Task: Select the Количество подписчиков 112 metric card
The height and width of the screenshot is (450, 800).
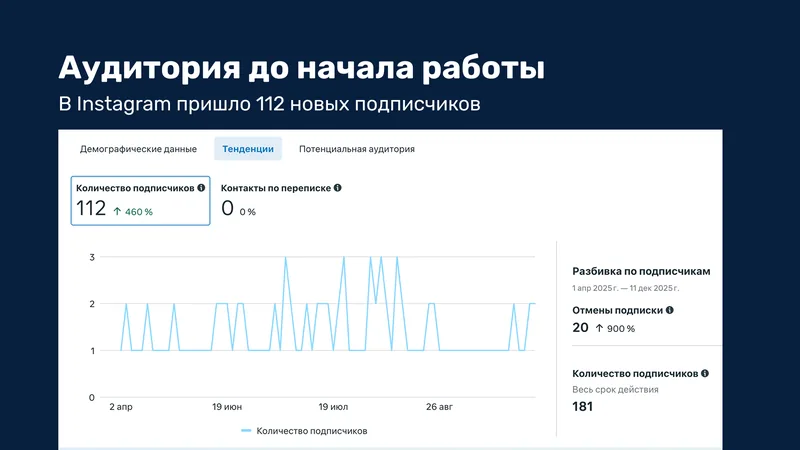Action: pyautogui.click(x=140, y=201)
